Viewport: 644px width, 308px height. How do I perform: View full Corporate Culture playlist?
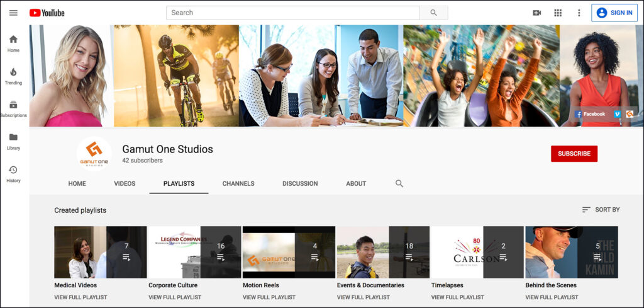pos(175,297)
